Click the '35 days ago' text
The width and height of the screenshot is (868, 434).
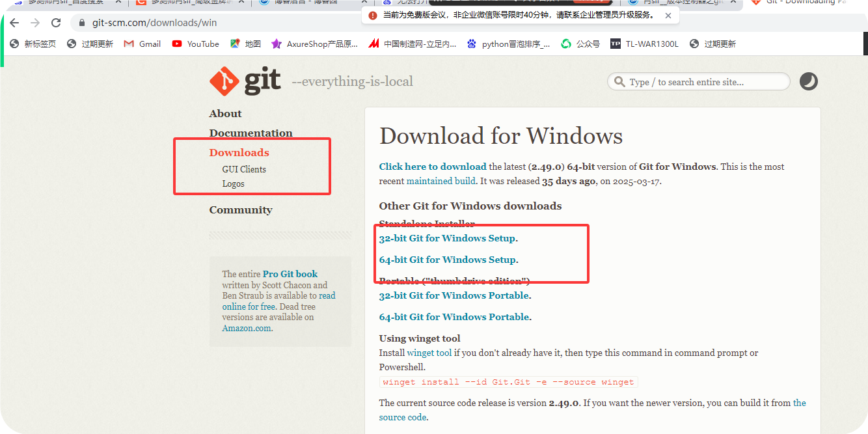(x=569, y=181)
